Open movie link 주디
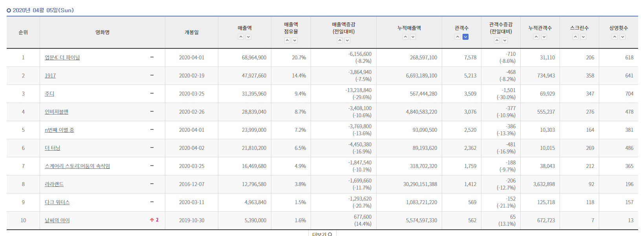Screen dimensions: 644x236 click(x=49, y=94)
